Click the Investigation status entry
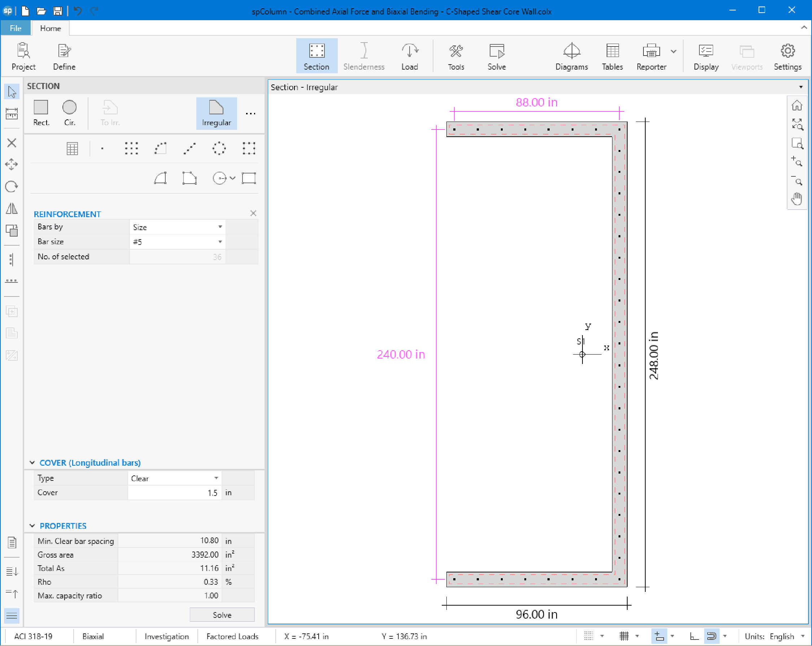Image resolution: width=812 pixels, height=646 pixels. point(166,636)
